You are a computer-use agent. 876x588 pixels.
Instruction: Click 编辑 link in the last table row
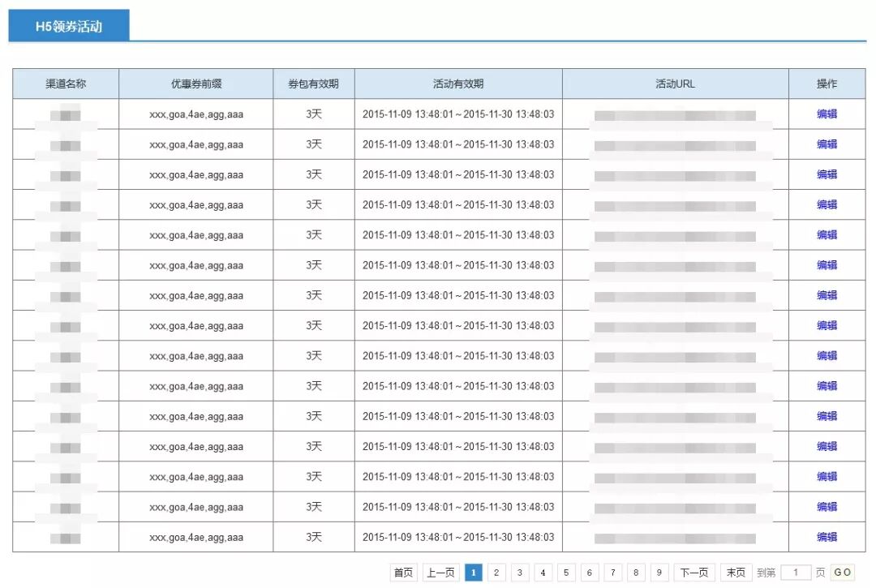[x=827, y=537]
